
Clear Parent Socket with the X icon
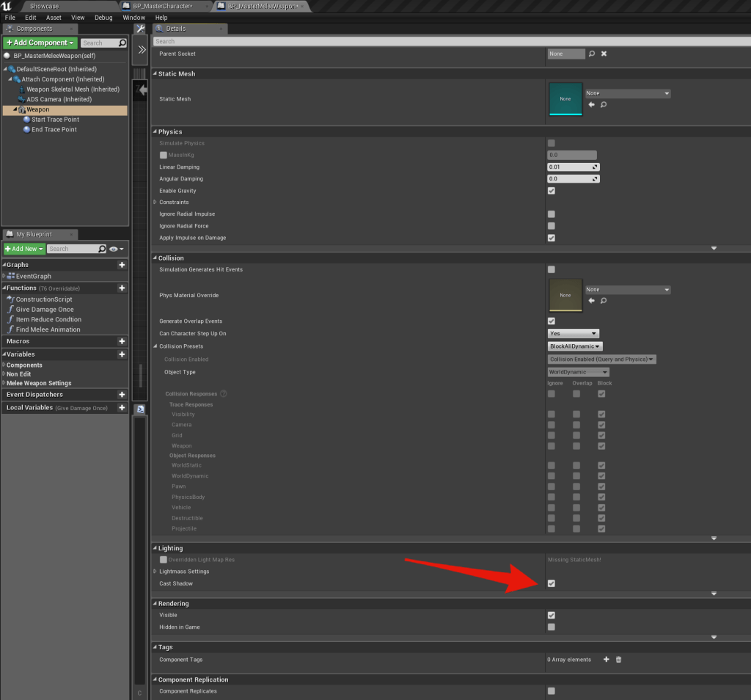click(604, 54)
